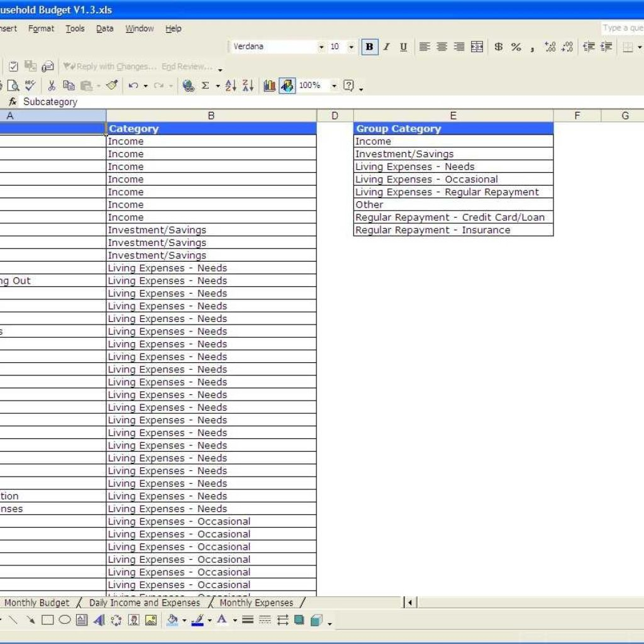This screenshot has height=644, width=644.
Task: Apply Percent Style formatting
Action: pyautogui.click(x=516, y=47)
